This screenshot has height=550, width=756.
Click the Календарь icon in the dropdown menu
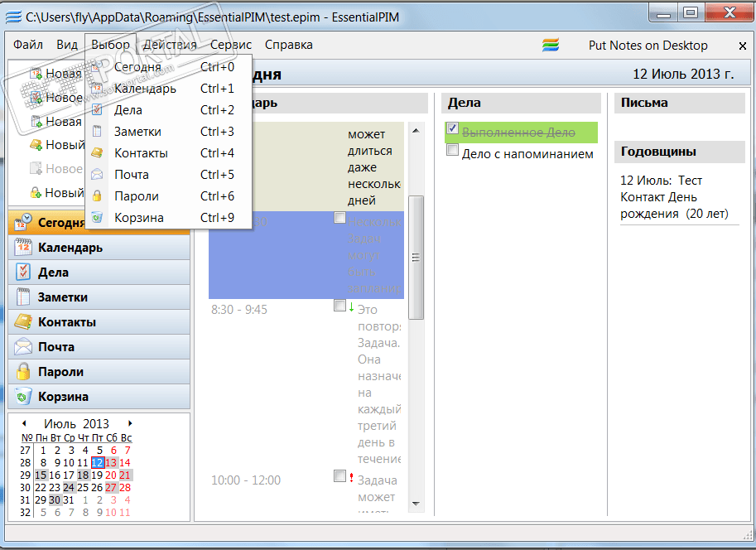pyautogui.click(x=97, y=89)
